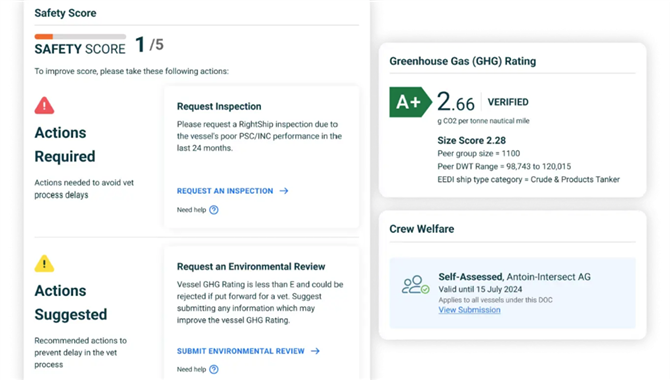Screen dimensions: 670x380
Task: Click the 2.66 GHG rating value
Action: click(x=455, y=102)
